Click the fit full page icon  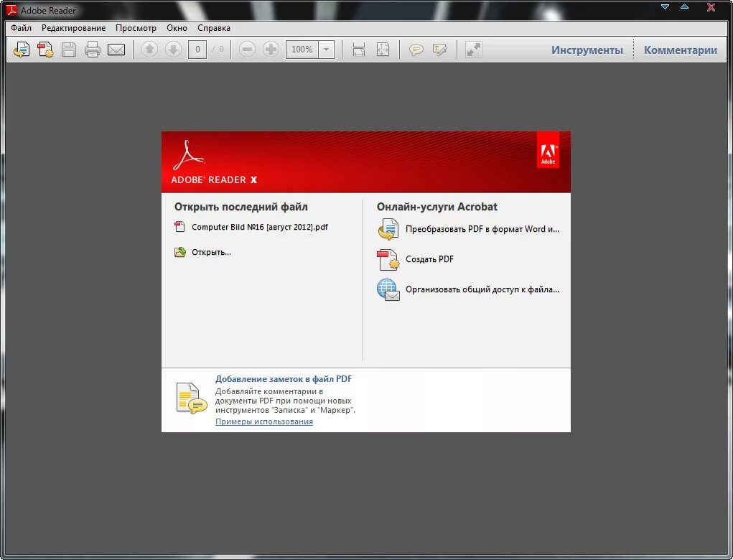click(383, 49)
